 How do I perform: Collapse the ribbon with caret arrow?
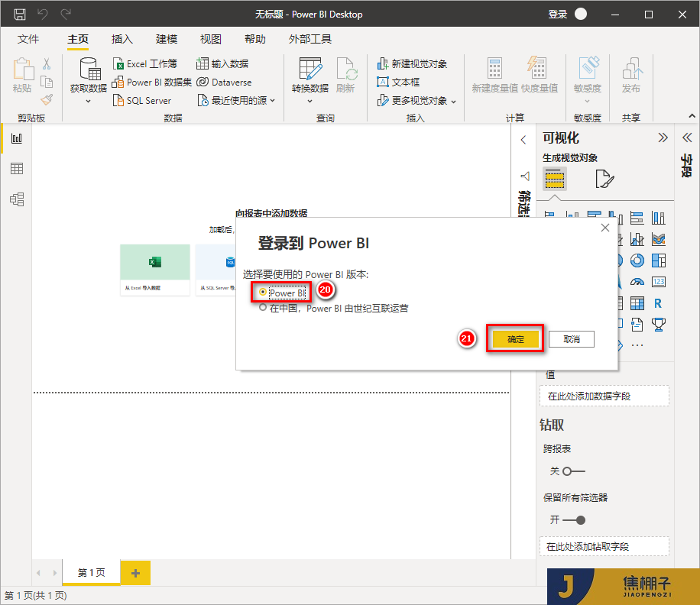[692, 116]
